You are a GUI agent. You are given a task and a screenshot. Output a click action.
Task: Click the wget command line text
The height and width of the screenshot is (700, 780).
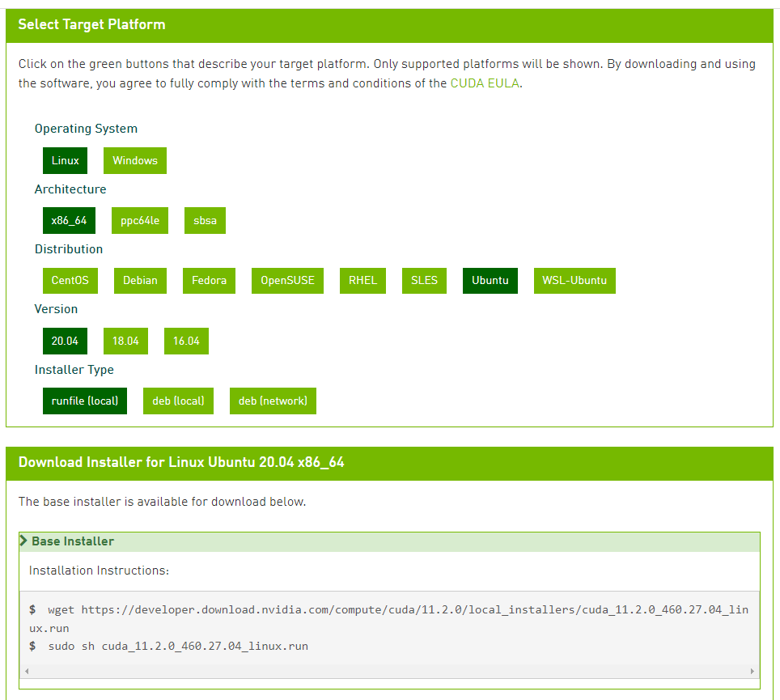(x=388, y=619)
